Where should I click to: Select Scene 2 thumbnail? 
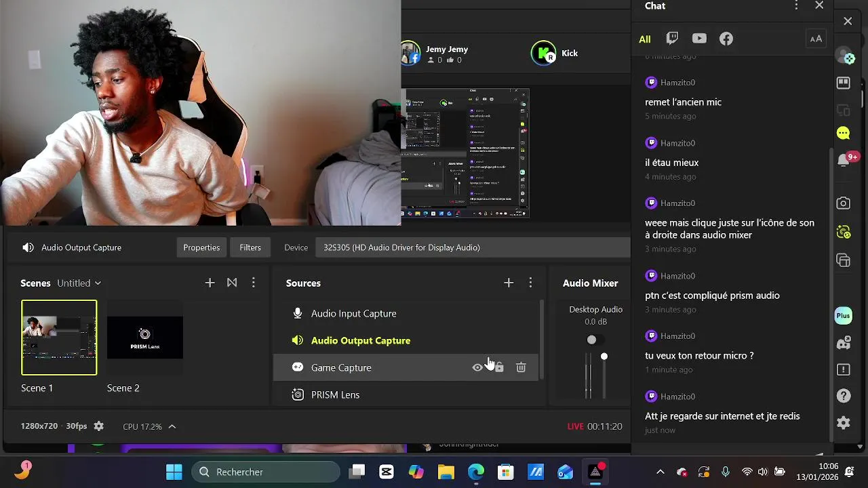click(x=145, y=338)
